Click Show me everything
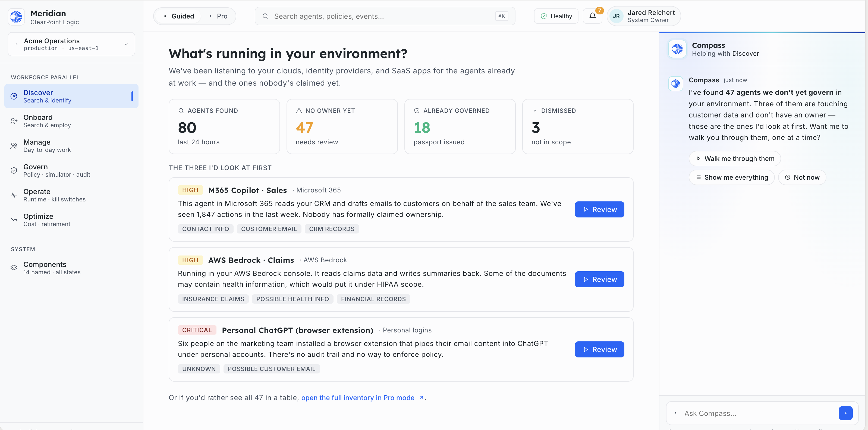Screen dimensions: 868x430 732,177
